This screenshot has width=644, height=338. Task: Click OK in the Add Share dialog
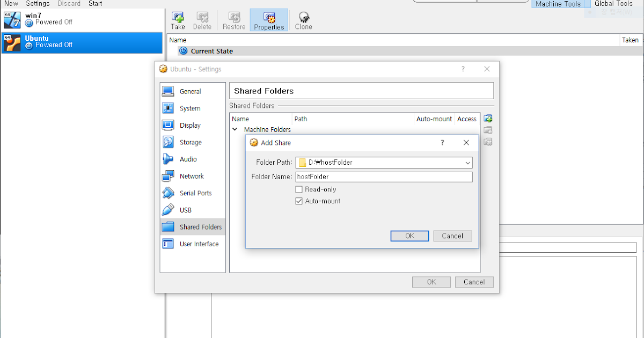pos(409,236)
